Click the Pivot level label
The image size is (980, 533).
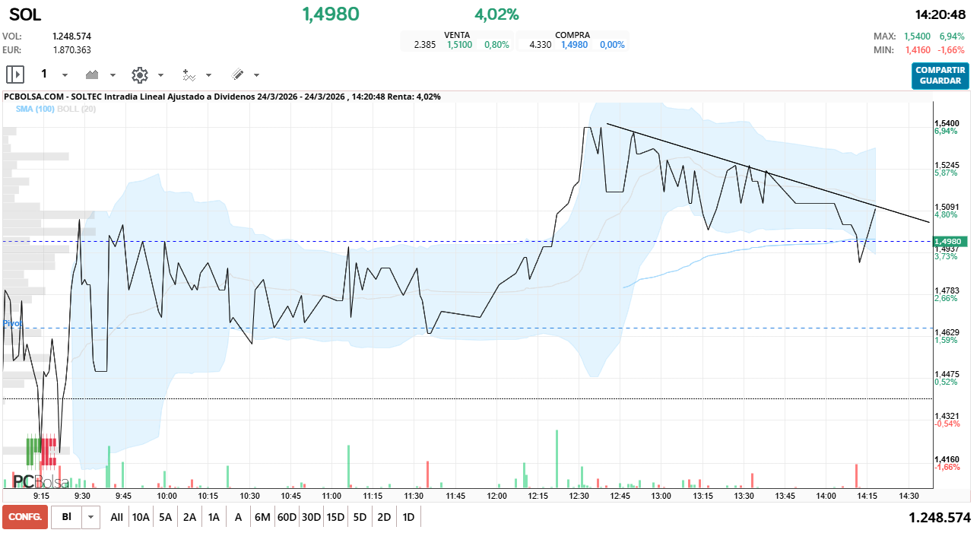(12, 323)
